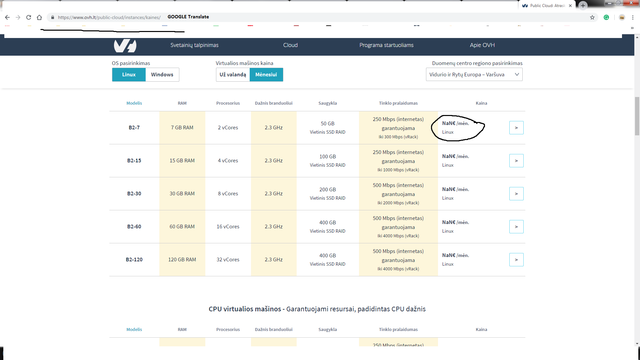Select the Public Cloud browser tab

[x=547, y=6]
